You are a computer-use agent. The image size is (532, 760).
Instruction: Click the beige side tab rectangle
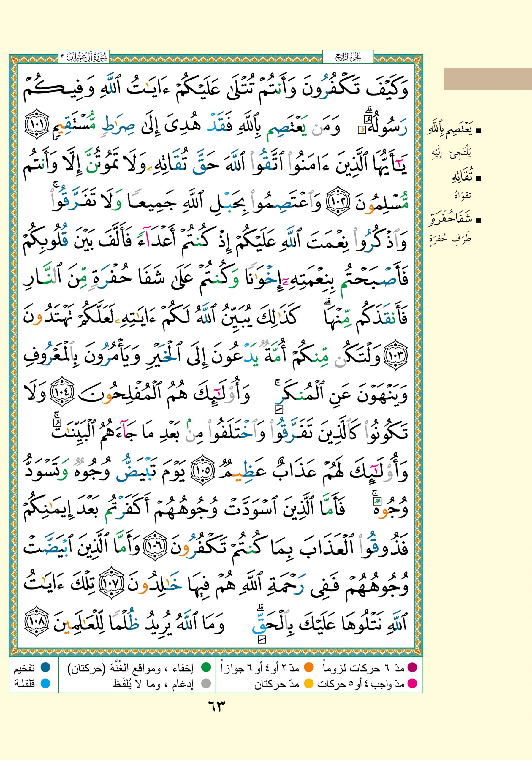point(487,79)
